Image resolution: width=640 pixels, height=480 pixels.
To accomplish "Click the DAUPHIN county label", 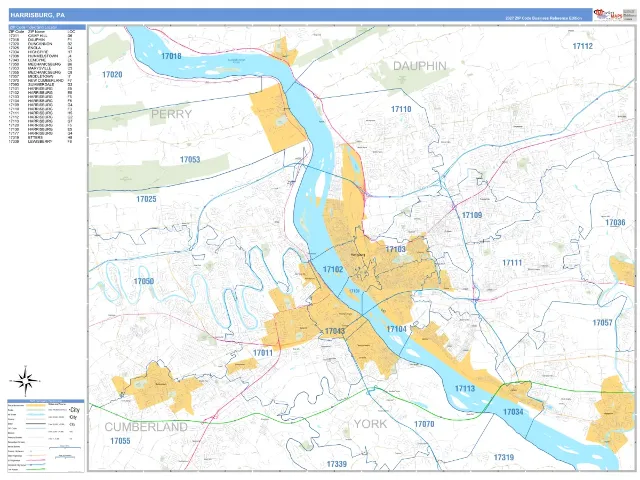I will click(x=419, y=66).
